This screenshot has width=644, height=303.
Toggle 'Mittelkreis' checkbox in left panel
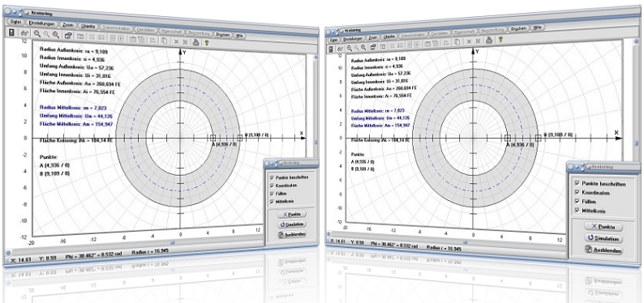pyautogui.click(x=271, y=201)
